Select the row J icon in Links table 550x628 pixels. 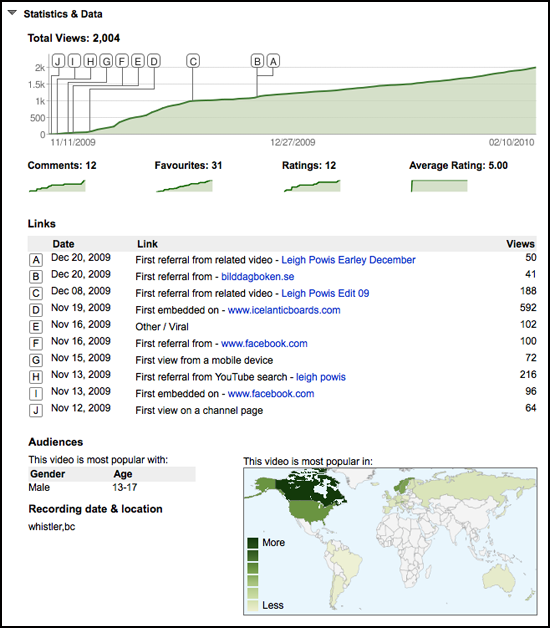36,411
